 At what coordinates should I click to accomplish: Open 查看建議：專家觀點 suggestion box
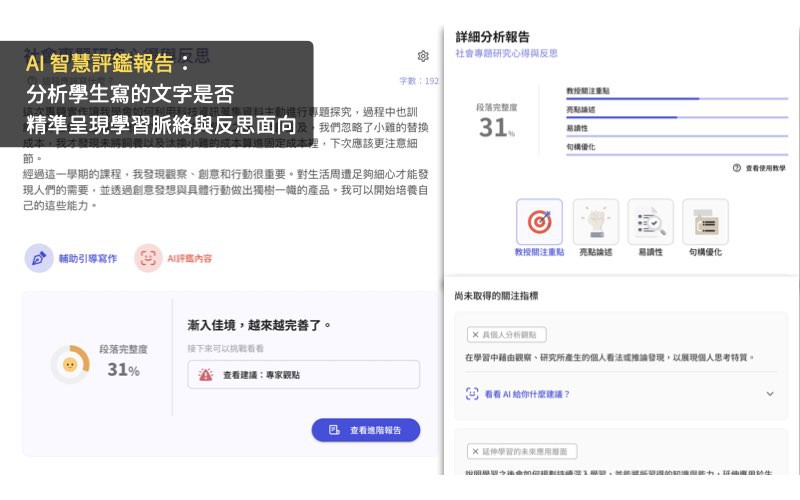click(303, 375)
